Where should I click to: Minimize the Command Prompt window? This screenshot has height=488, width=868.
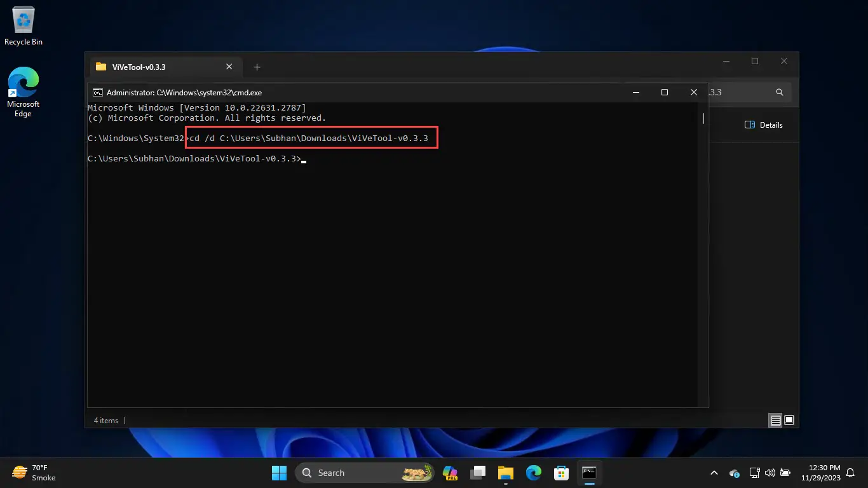[x=636, y=92]
